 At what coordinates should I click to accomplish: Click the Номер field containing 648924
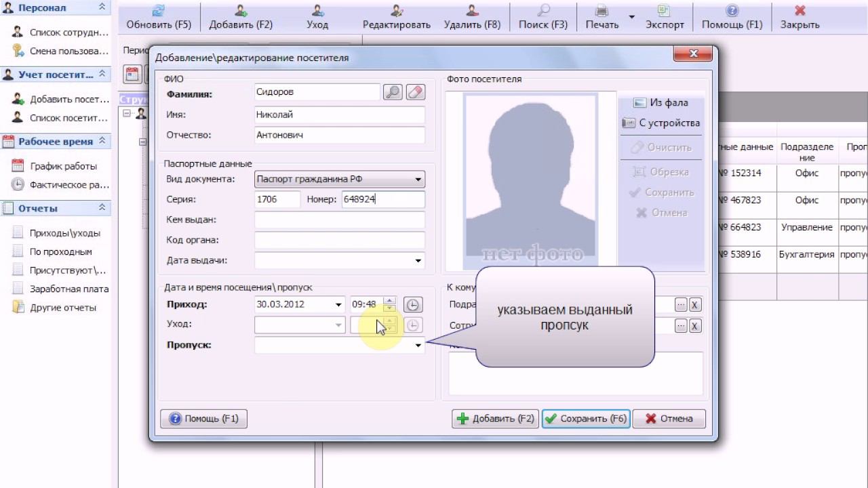pyautogui.click(x=383, y=199)
